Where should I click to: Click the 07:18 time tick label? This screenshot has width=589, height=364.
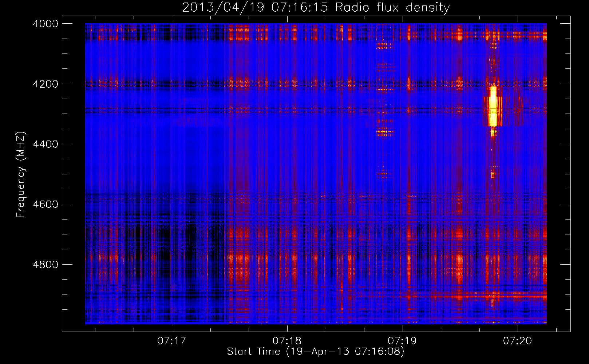[287, 341]
